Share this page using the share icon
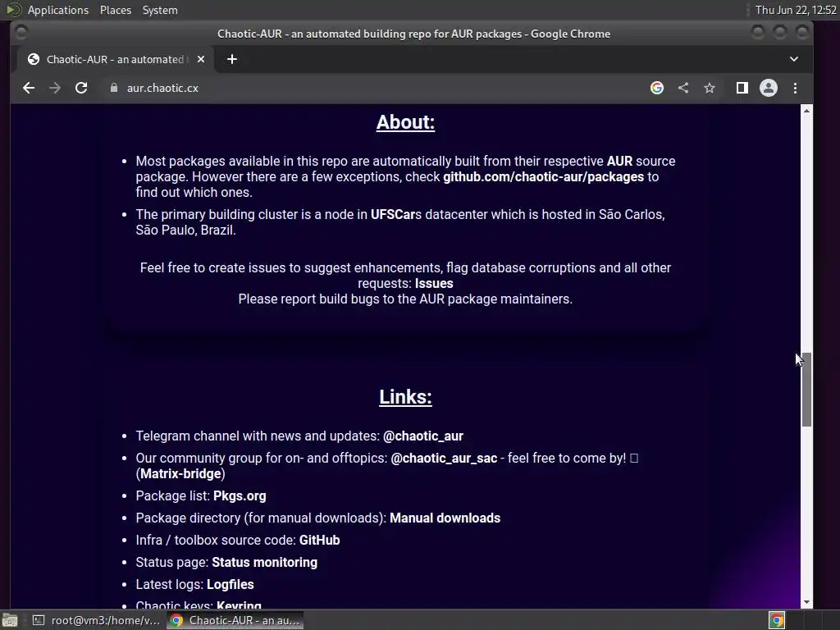840x630 pixels. click(x=683, y=88)
